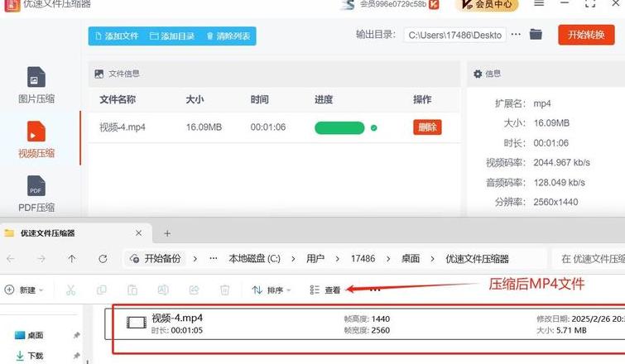The width and height of the screenshot is (625, 364).
Task: Refresh the Explorer folder view
Action: pos(103,259)
